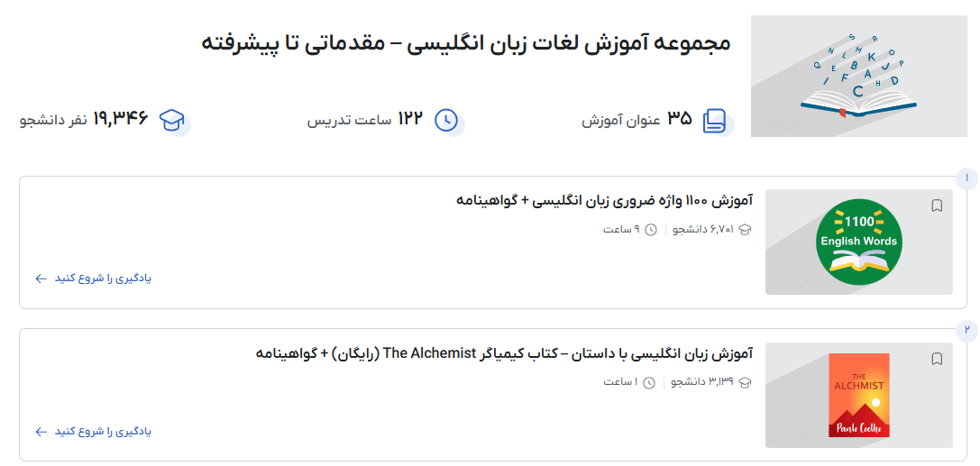This screenshot has width=980, height=466.
Task: Bookmark The Alchemist course
Action: click(937, 360)
